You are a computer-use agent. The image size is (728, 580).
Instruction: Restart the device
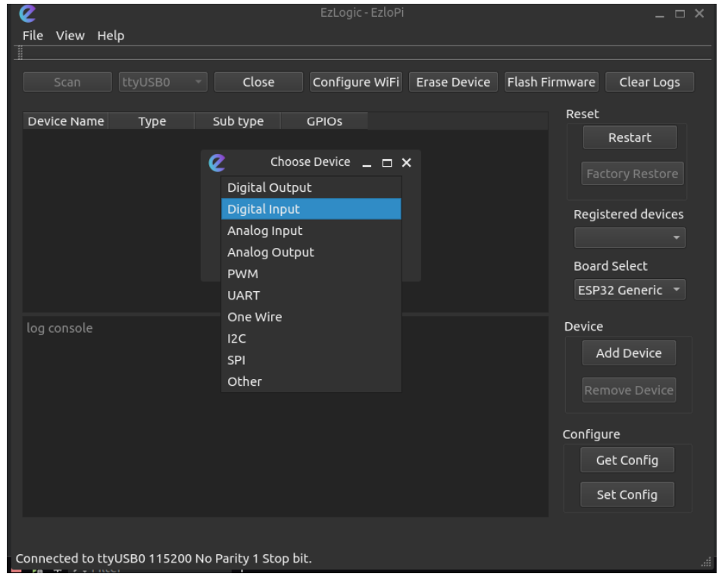point(630,137)
